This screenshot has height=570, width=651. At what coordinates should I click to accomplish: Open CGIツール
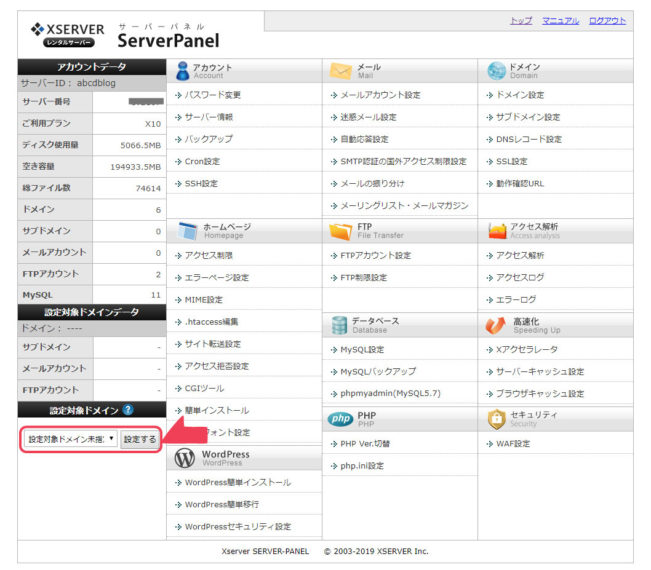(204, 388)
